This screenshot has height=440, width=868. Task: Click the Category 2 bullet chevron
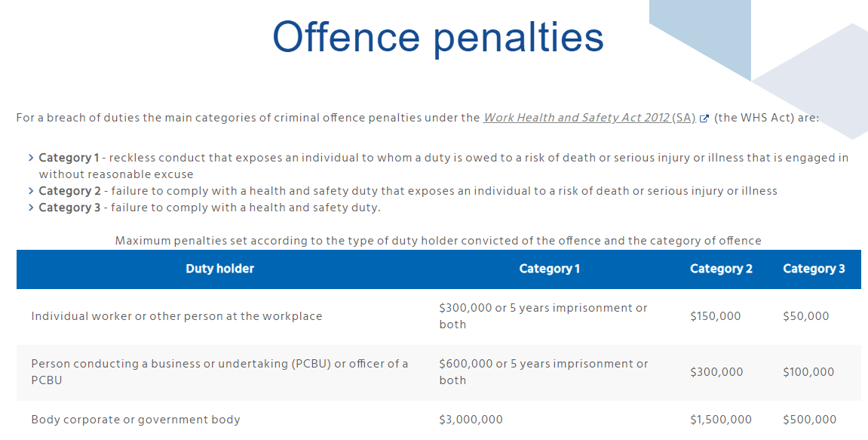(31, 191)
